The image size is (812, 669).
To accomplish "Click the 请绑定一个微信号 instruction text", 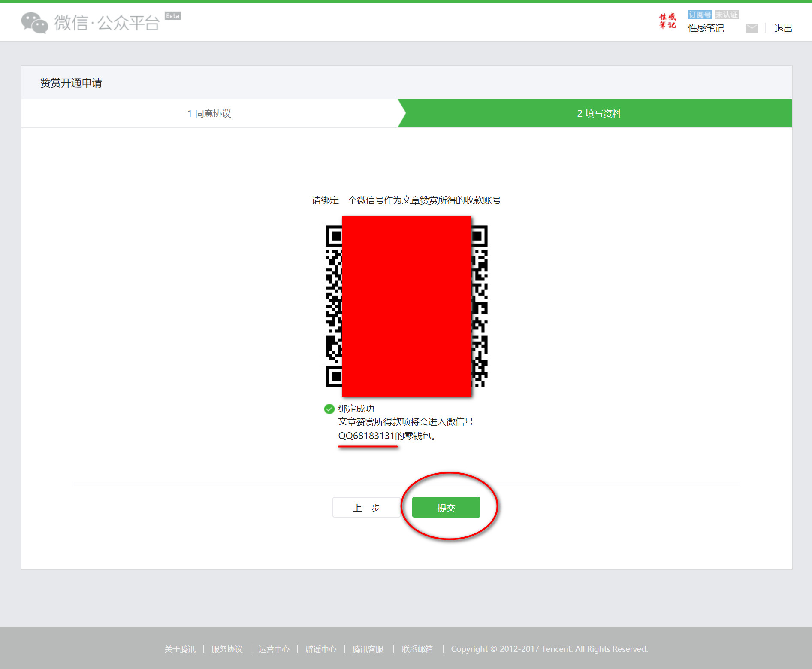I will coord(406,200).
